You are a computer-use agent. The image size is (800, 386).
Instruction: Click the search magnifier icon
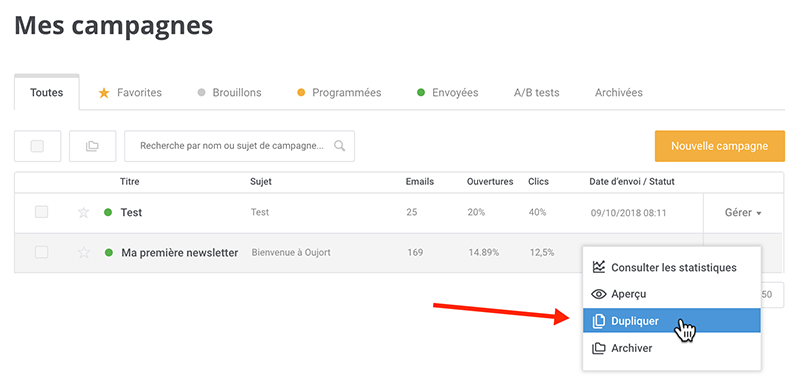(339, 146)
